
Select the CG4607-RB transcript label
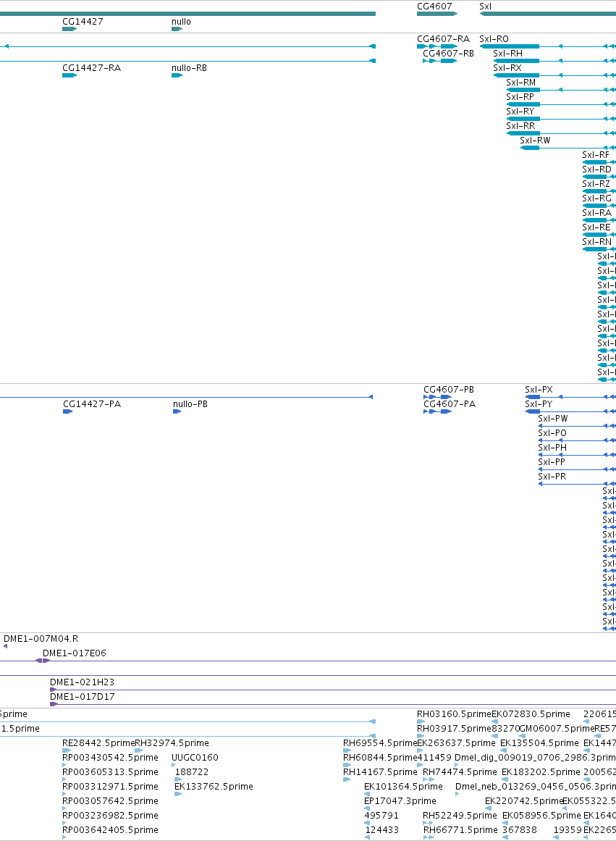[448, 54]
